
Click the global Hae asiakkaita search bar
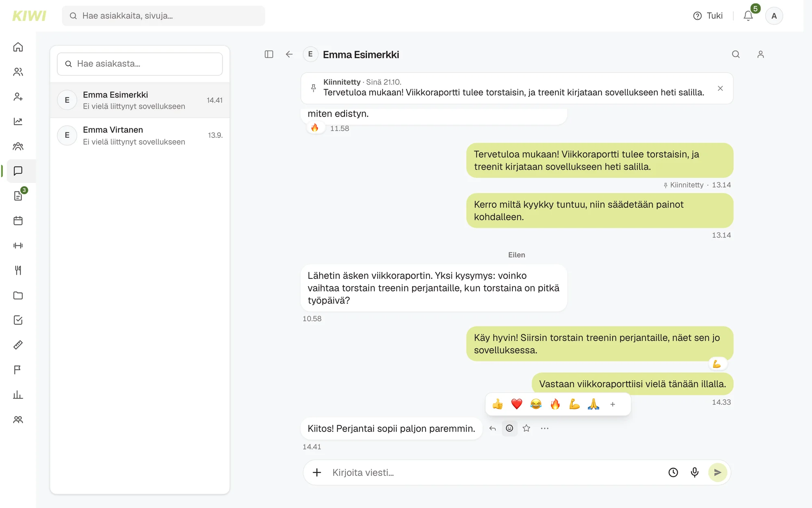(x=164, y=16)
